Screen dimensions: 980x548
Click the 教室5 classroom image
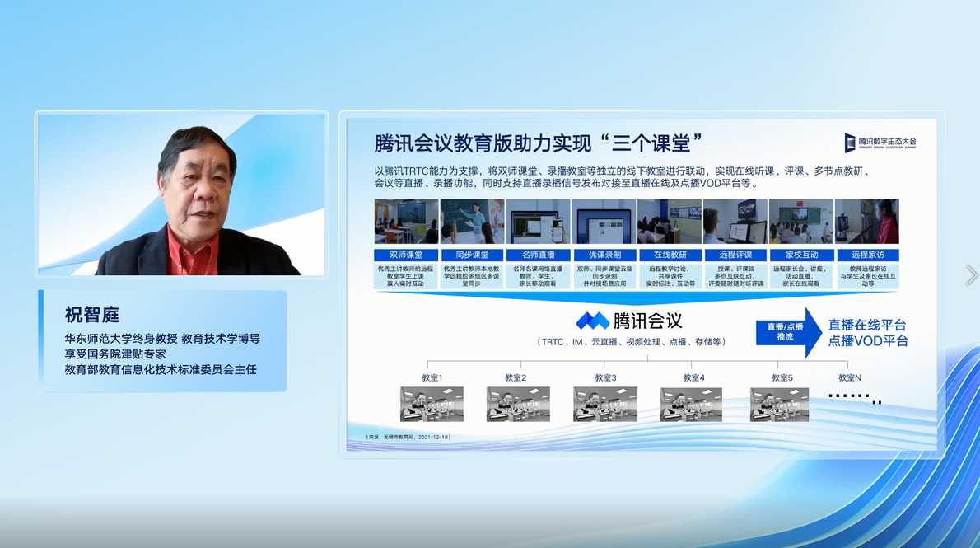[778, 404]
